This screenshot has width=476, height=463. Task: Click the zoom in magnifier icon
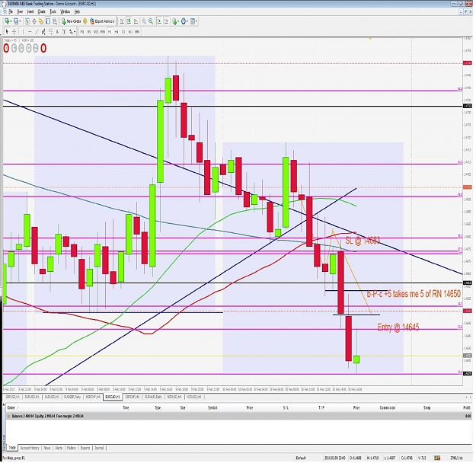pos(144,21)
